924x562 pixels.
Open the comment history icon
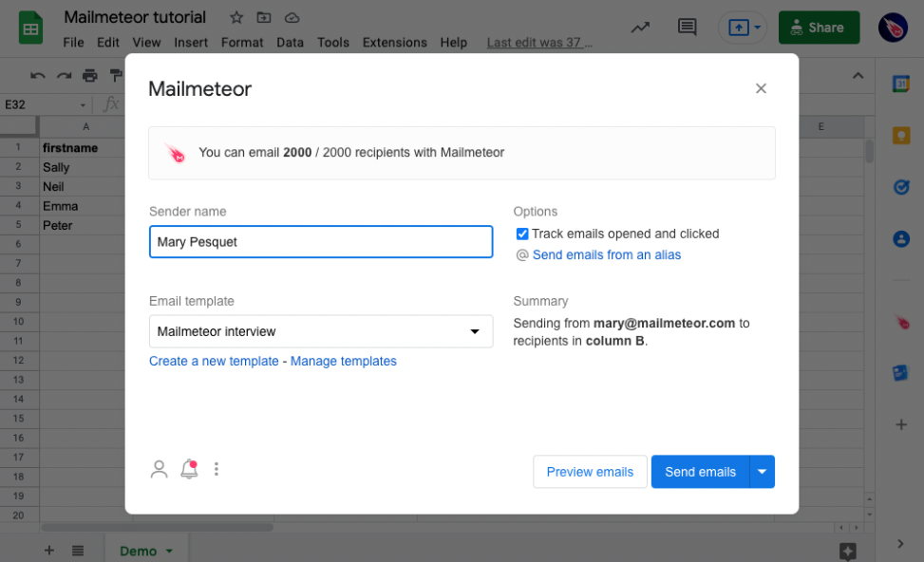(687, 28)
